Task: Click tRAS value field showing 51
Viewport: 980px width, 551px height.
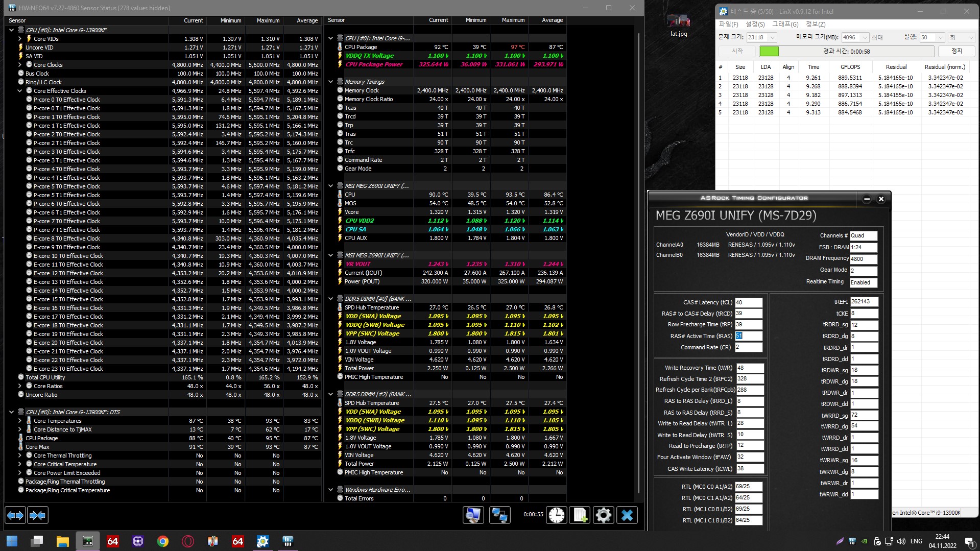Action: (x=749, y=336)
